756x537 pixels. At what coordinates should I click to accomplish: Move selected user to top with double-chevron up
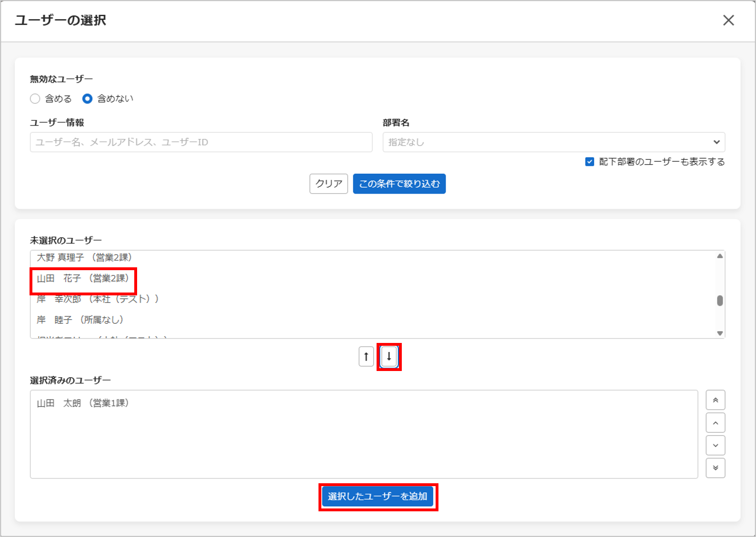(715, 400)
